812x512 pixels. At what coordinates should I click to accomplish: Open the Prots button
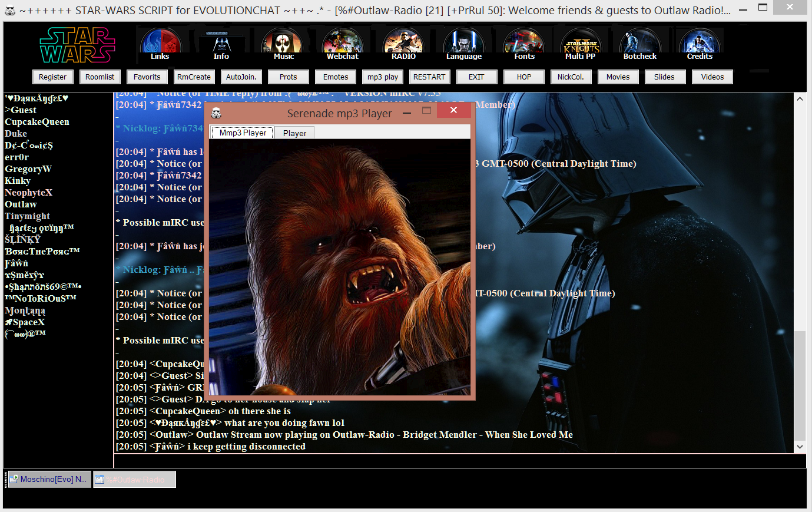click(289, 77)
